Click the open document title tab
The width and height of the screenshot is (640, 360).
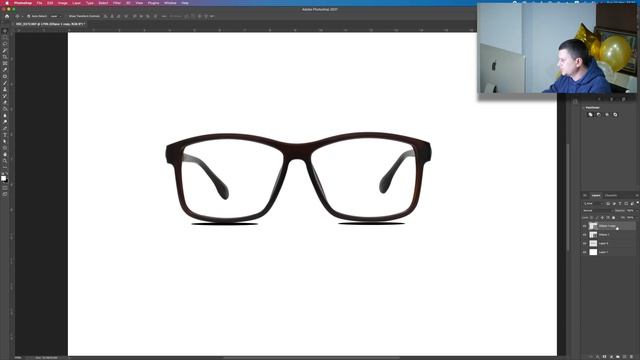click(x=50, y=24)
